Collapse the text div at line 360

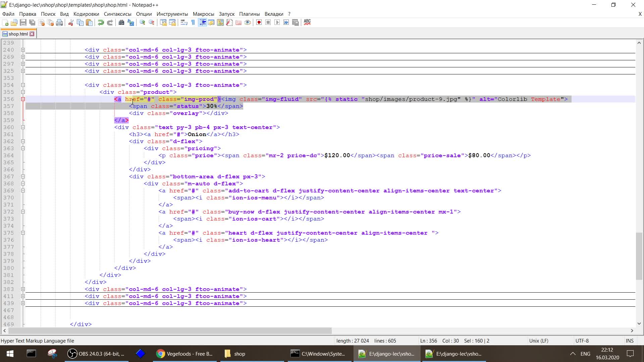point(23,127)
